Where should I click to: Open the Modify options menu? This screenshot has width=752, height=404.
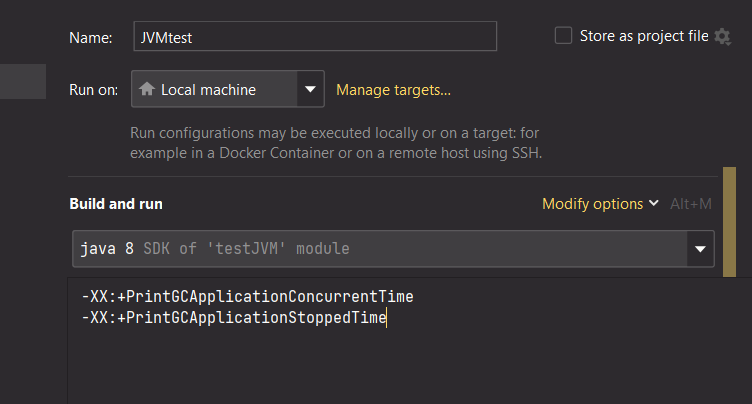click(592, 204)
